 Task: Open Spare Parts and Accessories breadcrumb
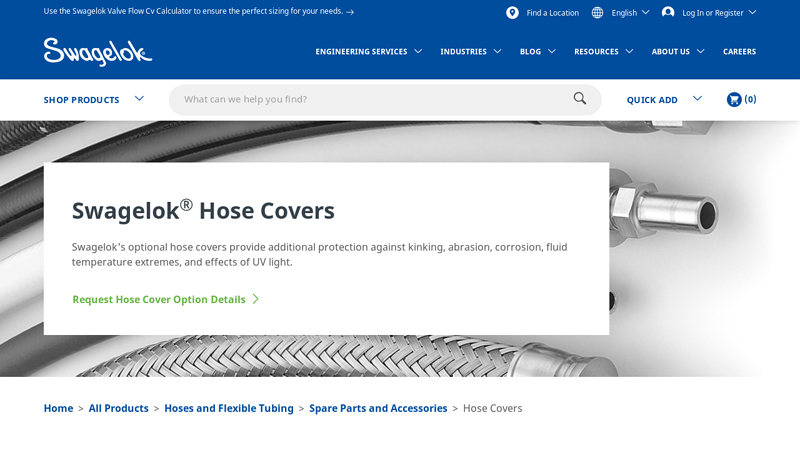(x=378, y=408)
